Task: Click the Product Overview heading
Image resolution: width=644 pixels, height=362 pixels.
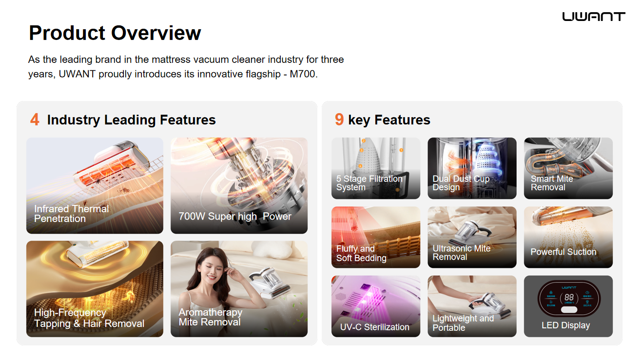Action: [115, 33]
